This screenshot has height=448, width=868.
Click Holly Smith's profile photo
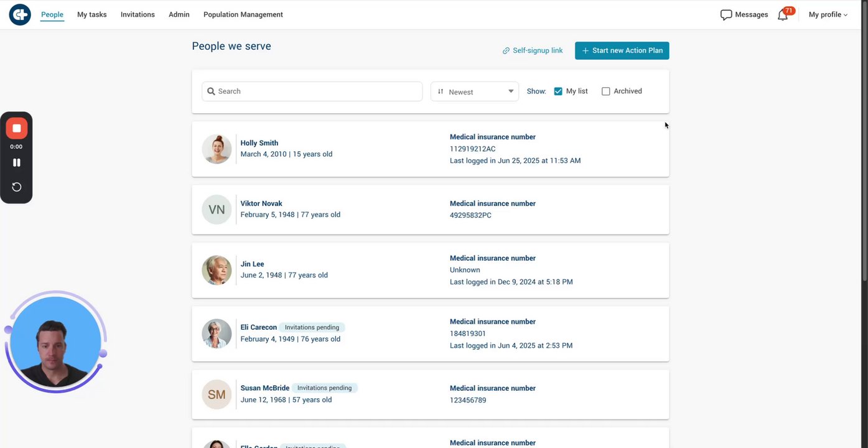217,149
